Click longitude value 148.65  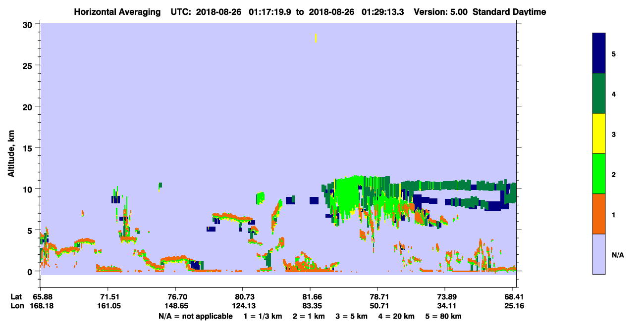tap(175, 306)
